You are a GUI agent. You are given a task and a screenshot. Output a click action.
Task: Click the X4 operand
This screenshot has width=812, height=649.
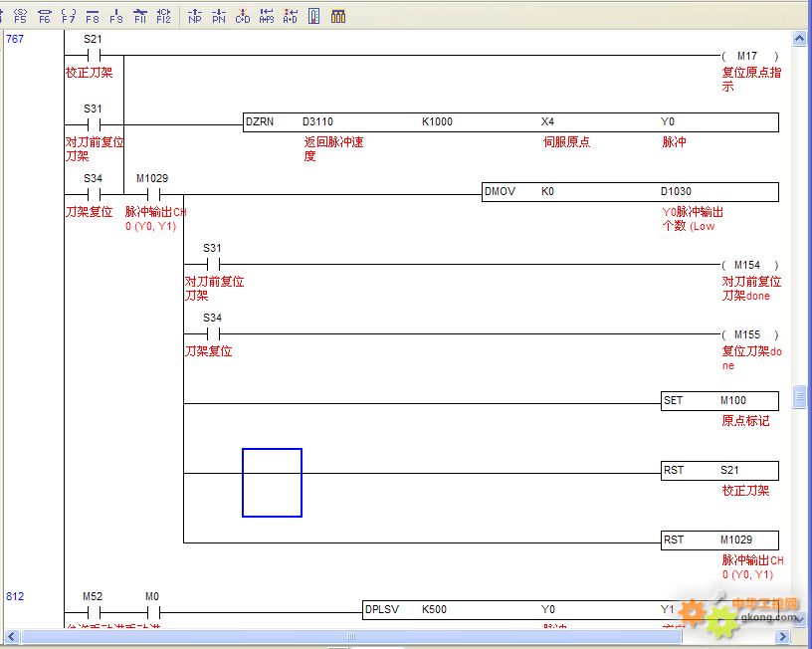(x=547, y=121)
